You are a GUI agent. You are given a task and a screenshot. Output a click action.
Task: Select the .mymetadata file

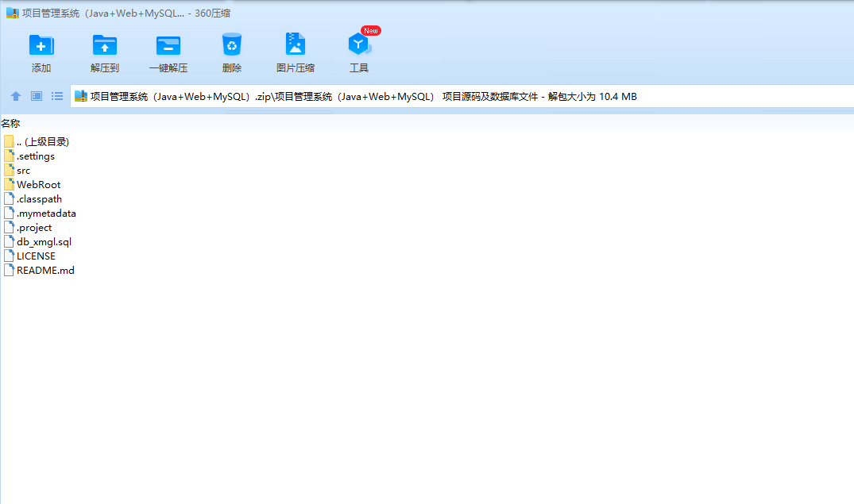40,214
